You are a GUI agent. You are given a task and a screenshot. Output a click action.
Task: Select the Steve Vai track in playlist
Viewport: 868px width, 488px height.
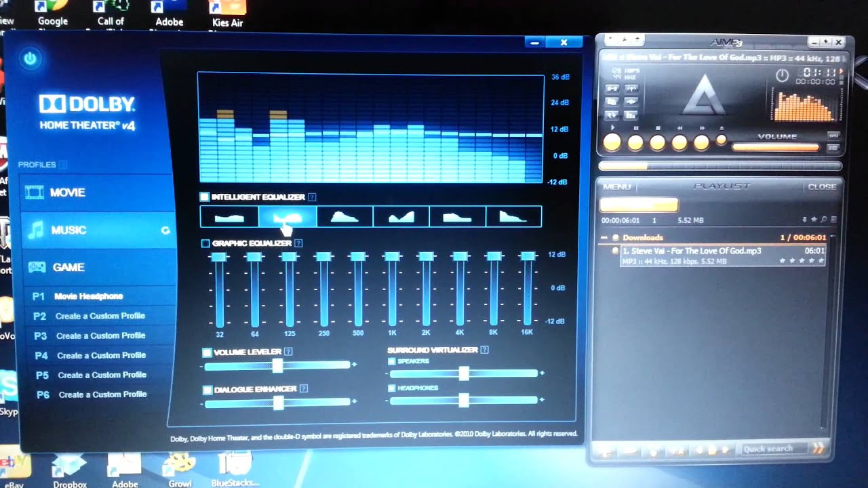click(723, 256)
